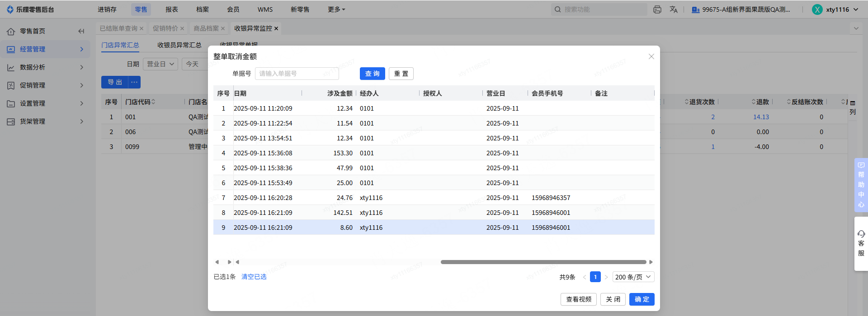This screenshot has height=316, width=868.
Task: Click the 查询 search button
Action: click(x=373, y=74)
